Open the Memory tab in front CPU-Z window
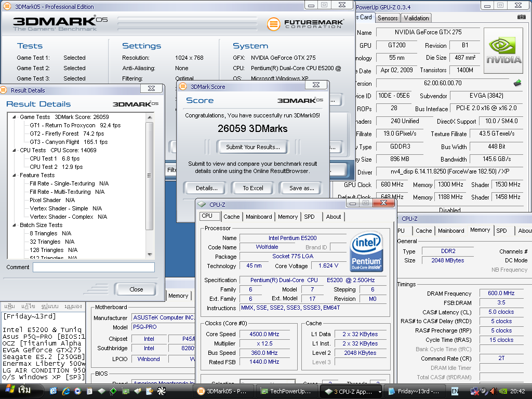The image size is (532, 399). (x=288, y=217)
